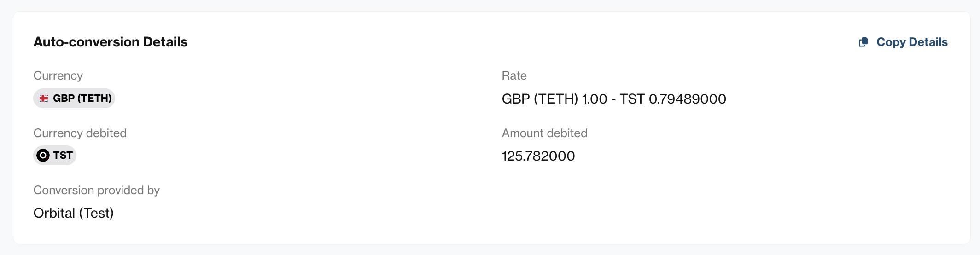
Task: Click the TST text inside debited chip
Action: point(63,156)
